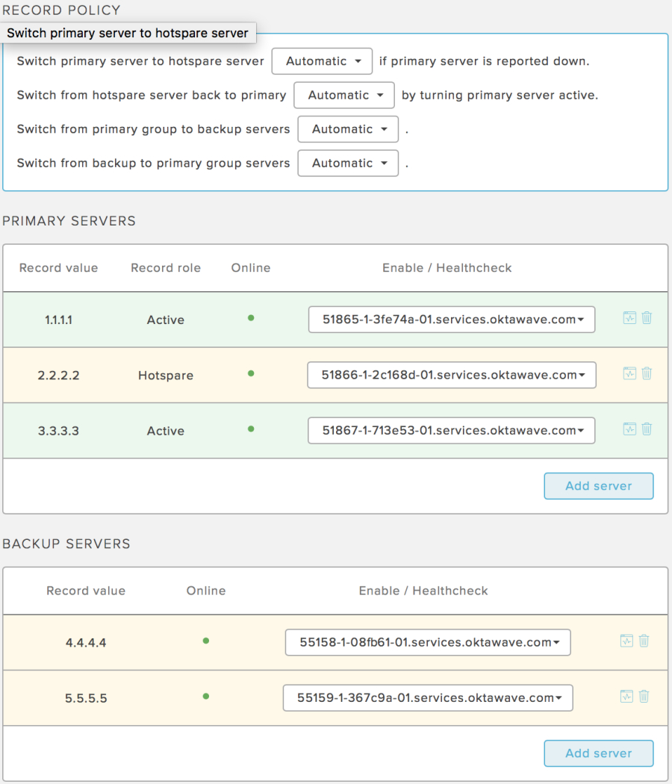Open the primary-group-to-backup switch mode dropdown
The height and width of the screenshot is (784, 672).
[x=348, y=129]
